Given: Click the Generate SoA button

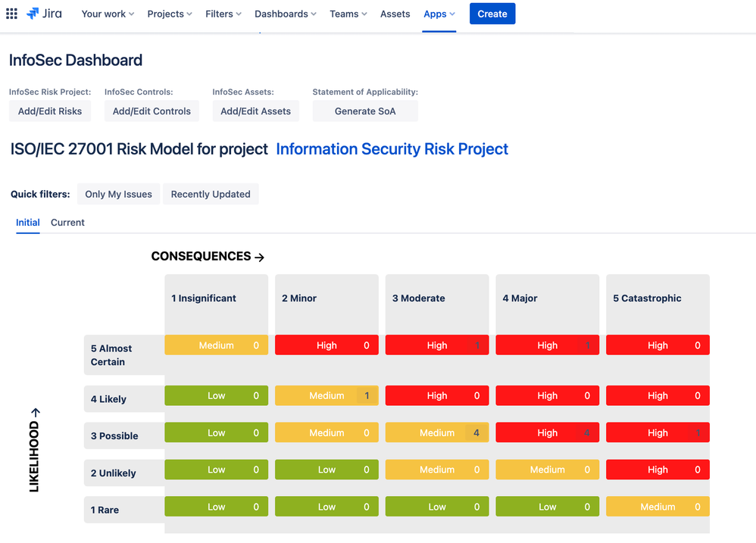Looking at the screenshot, I should [365, 111].
